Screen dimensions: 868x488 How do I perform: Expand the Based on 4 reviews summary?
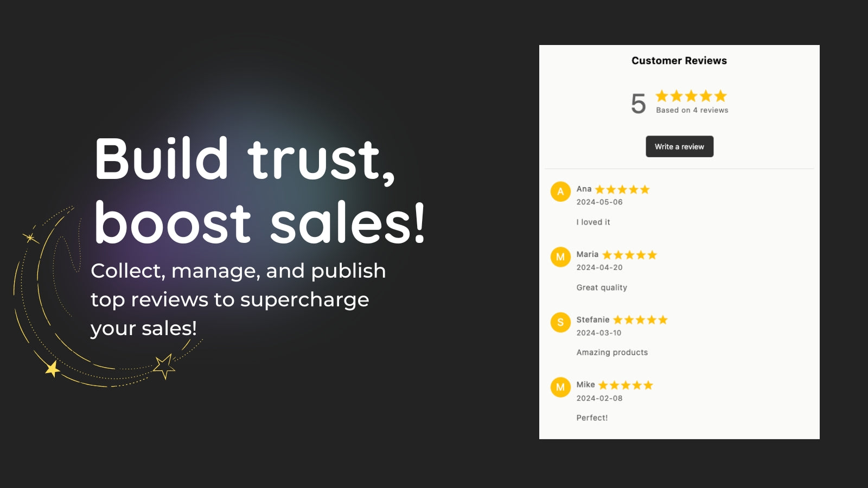click(x=690, y=110)
